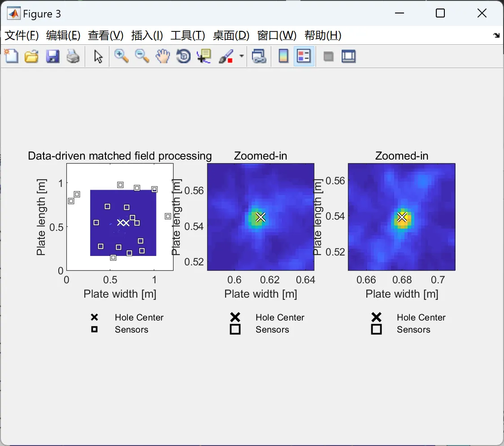Enable the Data Cursor tool
Image resolution: width=504 pixels, height=446 pixels.
click(204, 56)
